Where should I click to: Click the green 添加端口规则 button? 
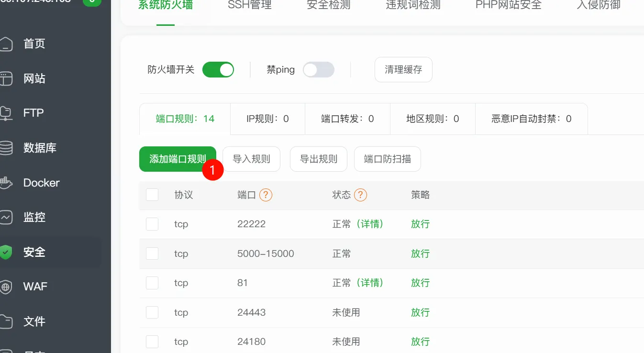tap(178, 159)
